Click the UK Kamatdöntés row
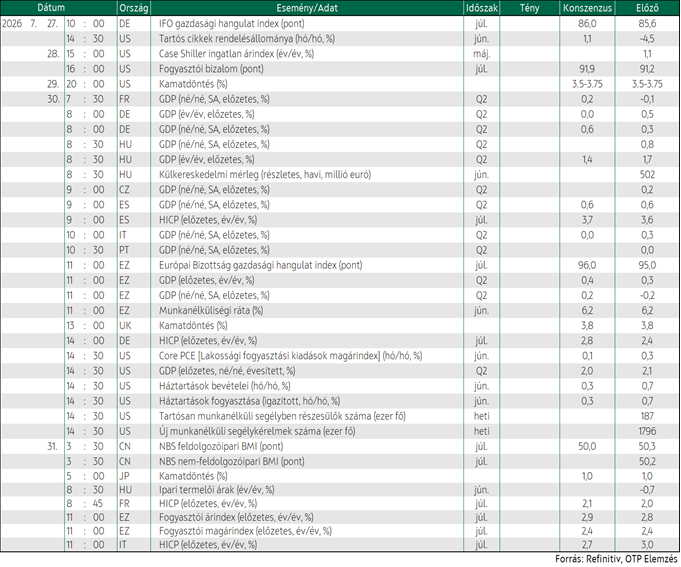This screenshot has width=681, height=567. 340,326
